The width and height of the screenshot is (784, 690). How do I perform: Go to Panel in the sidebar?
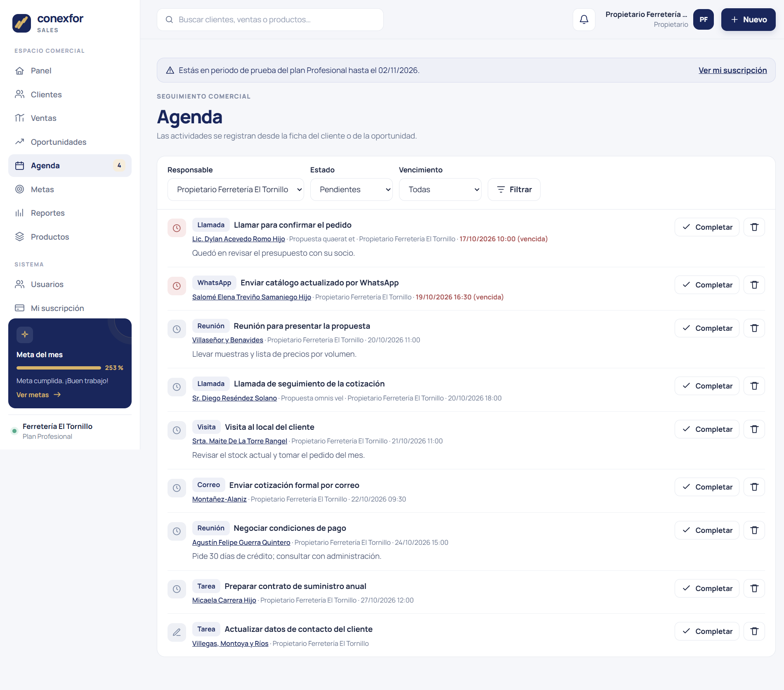[x=70, y=71]
